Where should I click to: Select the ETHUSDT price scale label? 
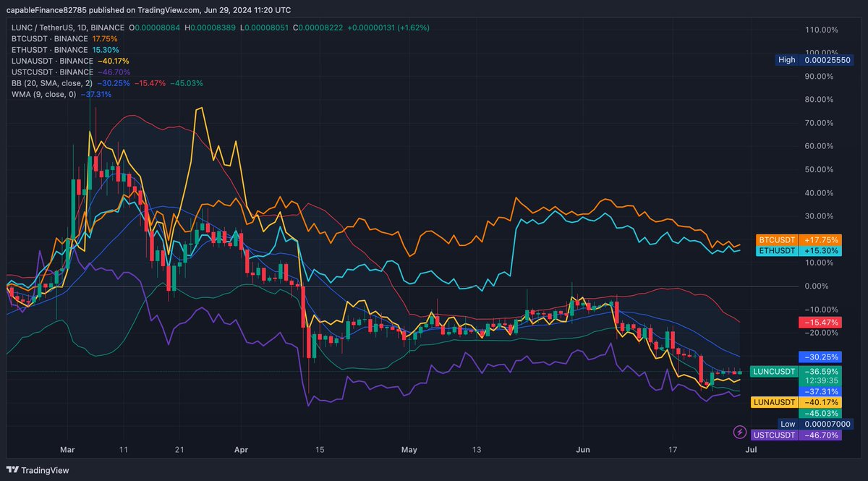[776, 250]
